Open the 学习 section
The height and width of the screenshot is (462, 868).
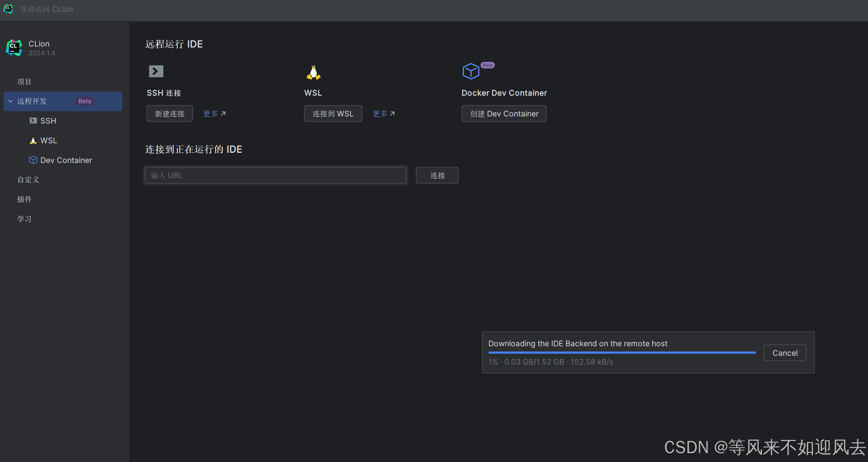click(24, 219)
